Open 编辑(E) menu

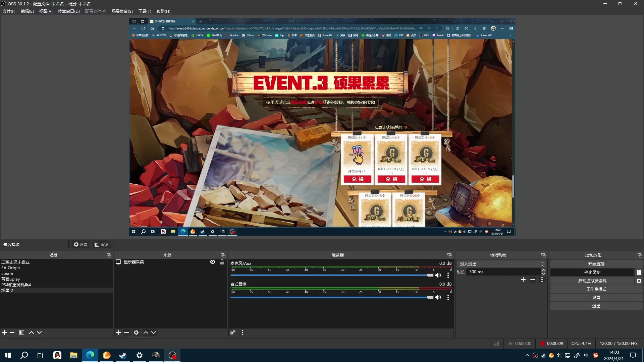pyautogui.click(x=27, y=11)
